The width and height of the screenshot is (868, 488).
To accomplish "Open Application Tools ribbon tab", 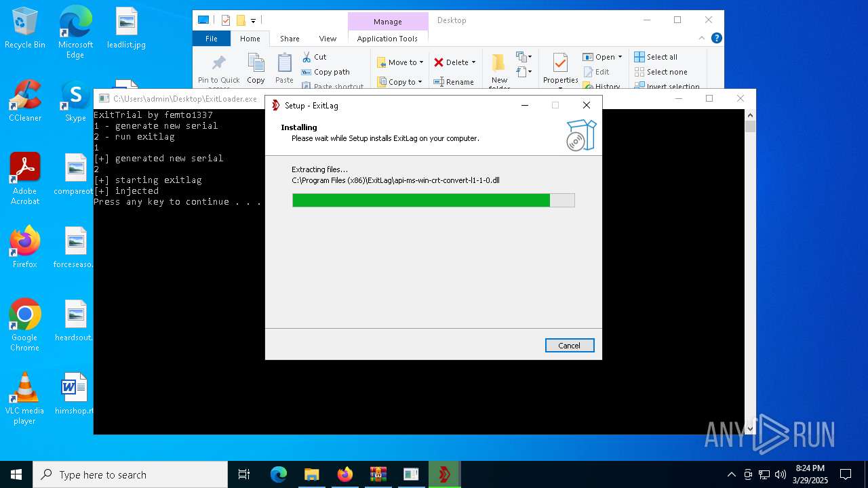I will pos(387,39).
